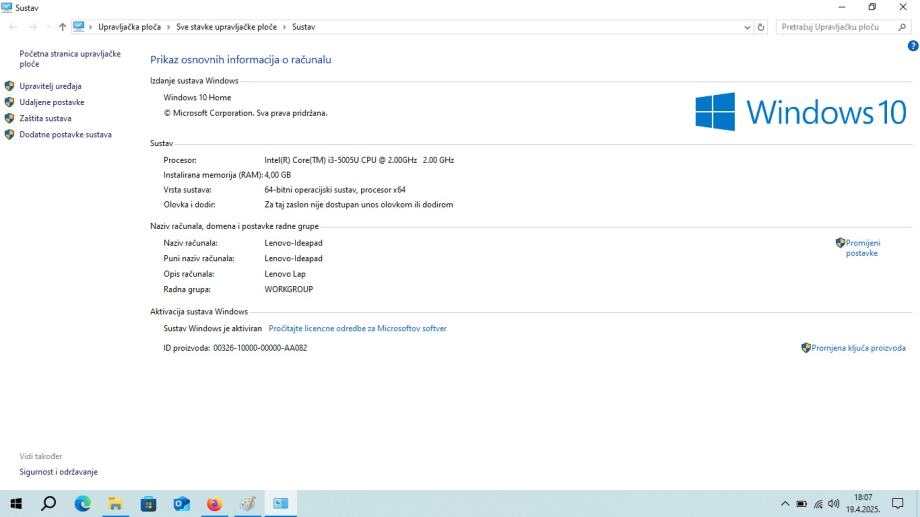920x517 pixels.
Task: Go back with the navigation arrow
Action: (13, 27)
